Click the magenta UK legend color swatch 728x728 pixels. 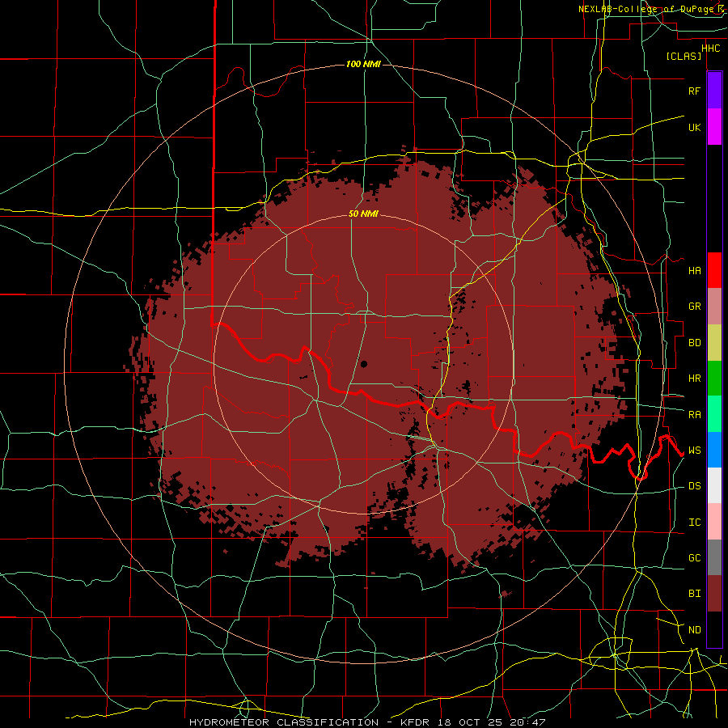tap(714, 127)
